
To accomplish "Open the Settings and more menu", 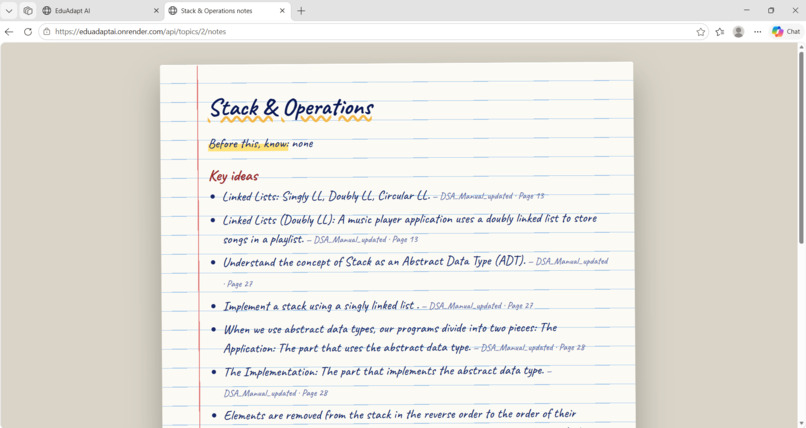I will (x=758, y=32).
